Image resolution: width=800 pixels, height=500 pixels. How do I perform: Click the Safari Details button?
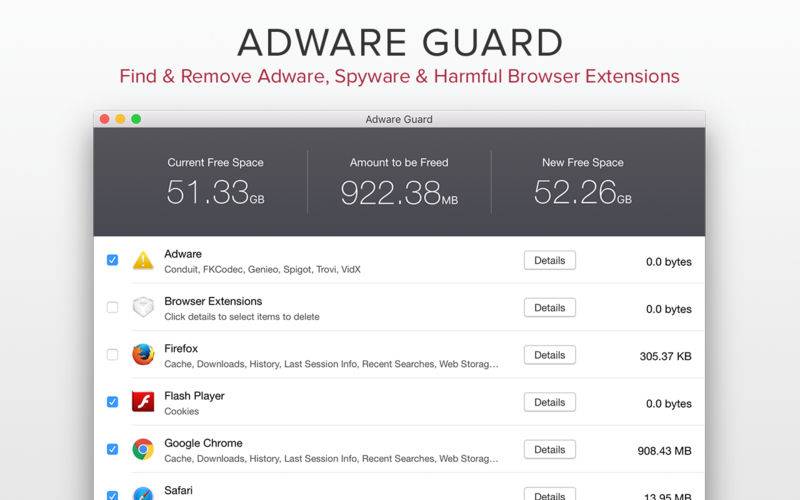click(x=549, y=494)
